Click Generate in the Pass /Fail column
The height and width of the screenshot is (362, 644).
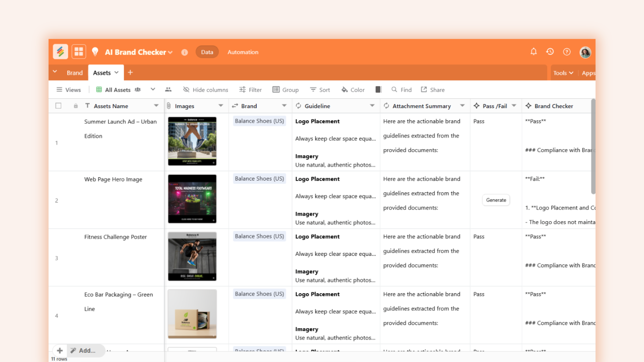(x=496, y=200)
